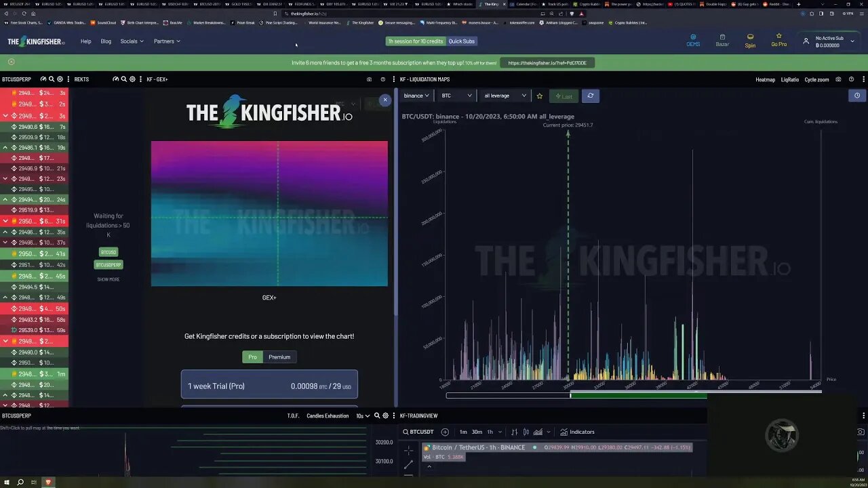Viewport: 868px width, 488px height.
Task: Dismiss the invite friends banner
Action: 11,62
